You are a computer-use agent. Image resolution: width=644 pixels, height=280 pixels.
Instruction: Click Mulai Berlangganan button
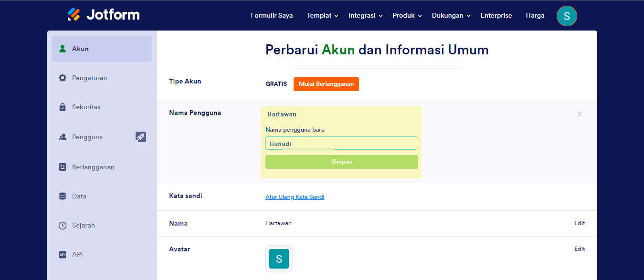tap(326, 84)
